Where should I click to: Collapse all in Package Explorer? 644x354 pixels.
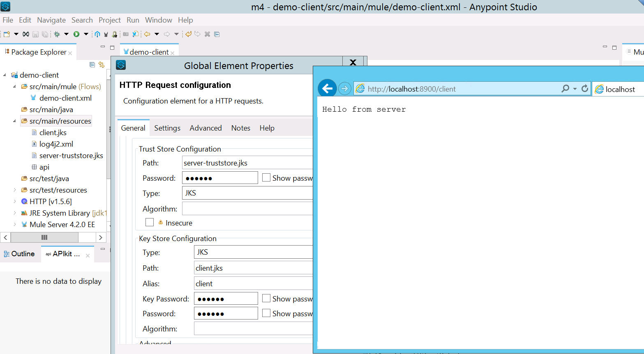[x=92, y=64]
